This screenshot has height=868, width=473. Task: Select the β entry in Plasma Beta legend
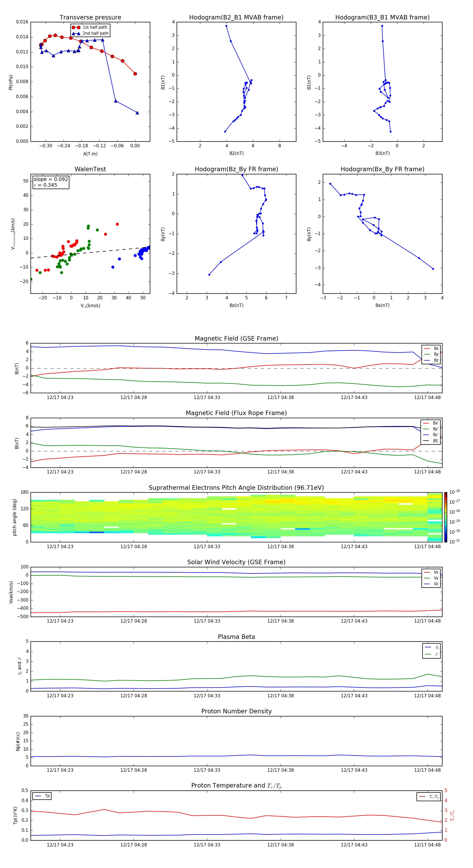[431, 654]
